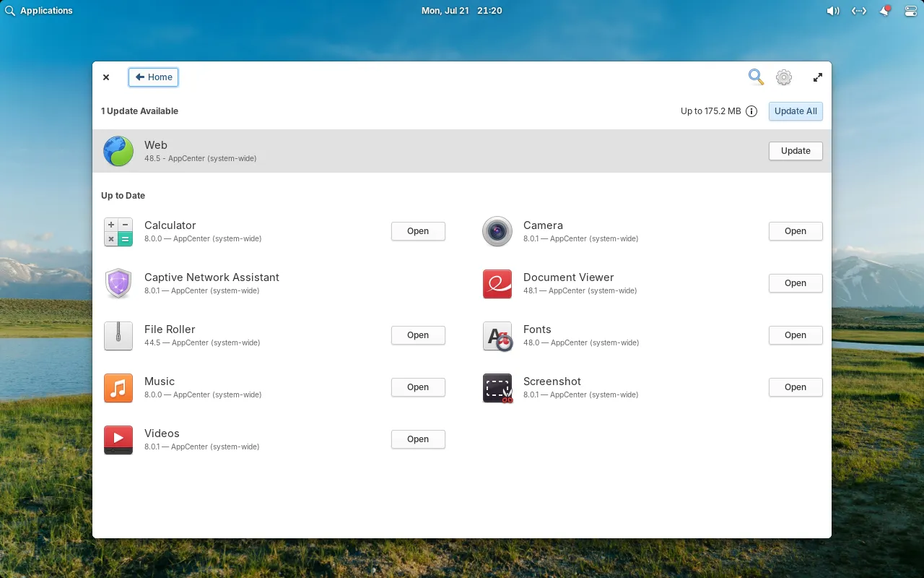The height and width of the screenshot is (578, 924).
Task: Open AppCenter settings gear menu
Action: pos(784,77)
